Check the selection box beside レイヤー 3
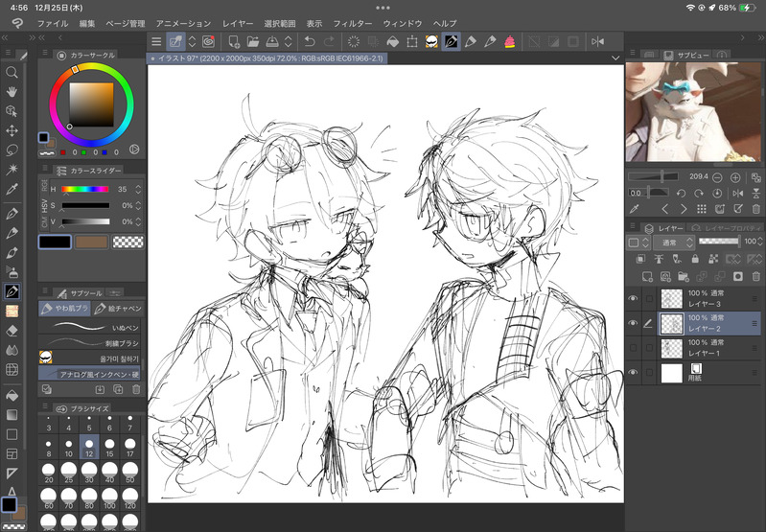The width and height of the screenshot is (766, 532). point(649,298)
